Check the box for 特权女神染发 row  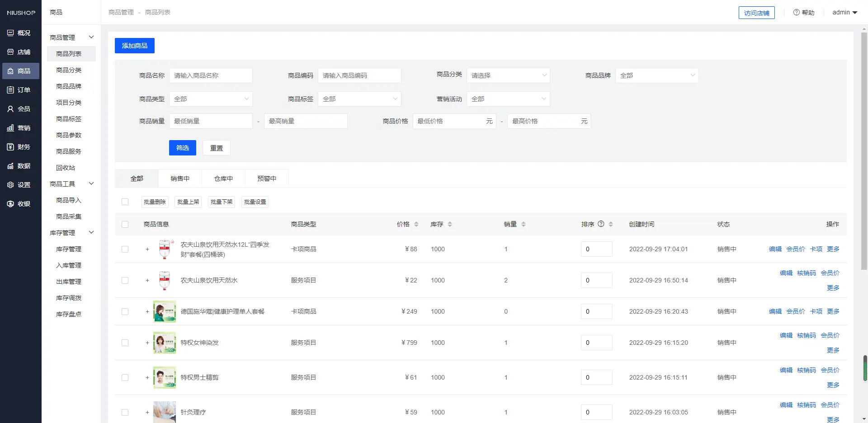coord(125,343)
